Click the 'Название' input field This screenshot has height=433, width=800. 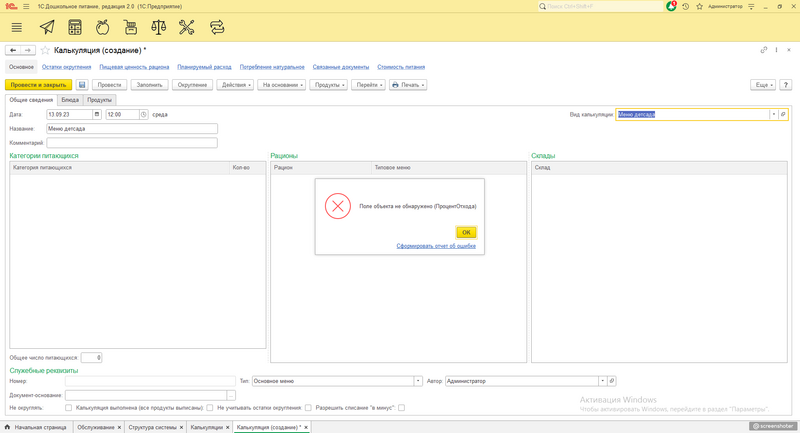point(132,129)
